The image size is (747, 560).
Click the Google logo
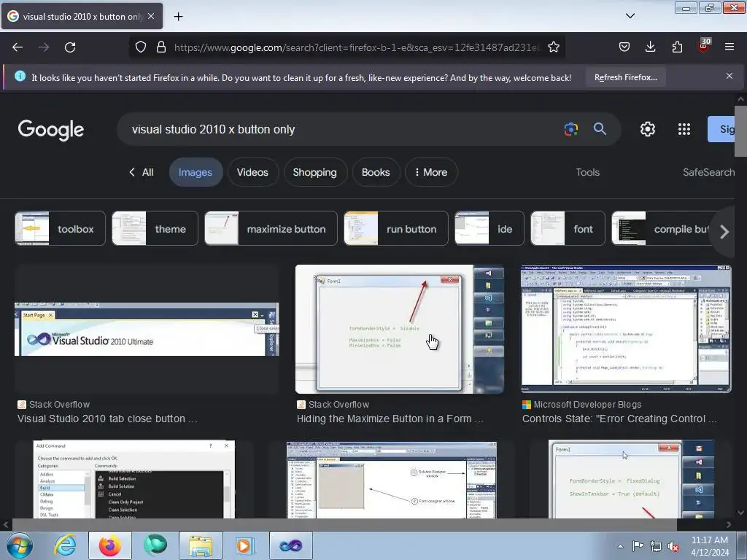51,130
